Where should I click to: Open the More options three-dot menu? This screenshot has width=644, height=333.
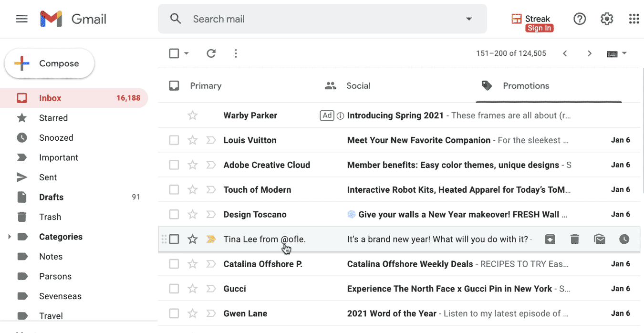(236, 53)
